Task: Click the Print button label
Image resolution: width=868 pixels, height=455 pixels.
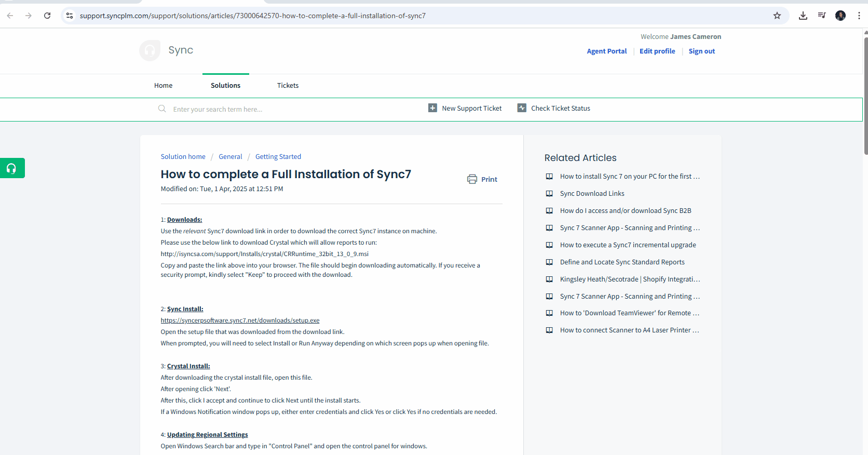Action: click(489, 180)
